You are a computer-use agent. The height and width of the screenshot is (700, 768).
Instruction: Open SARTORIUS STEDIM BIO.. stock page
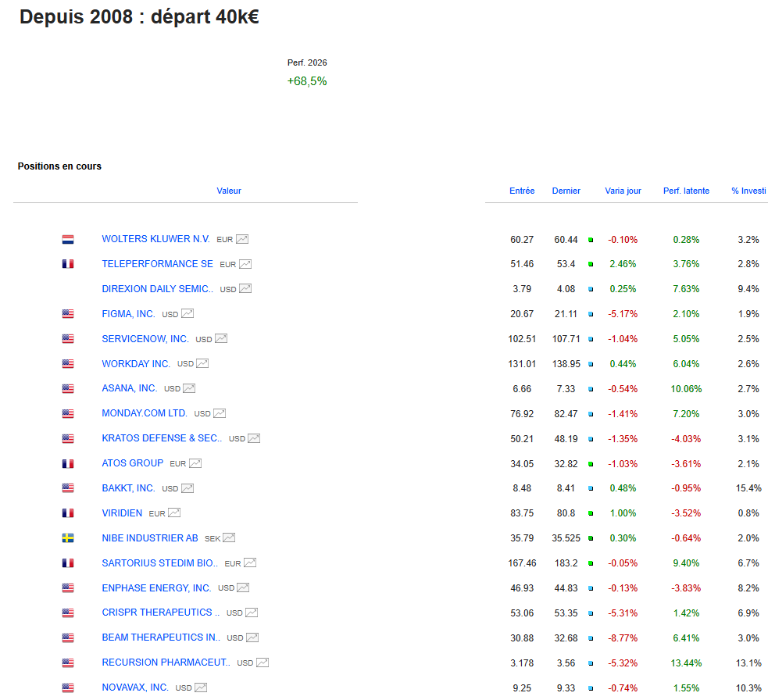(x=159, y=563)
